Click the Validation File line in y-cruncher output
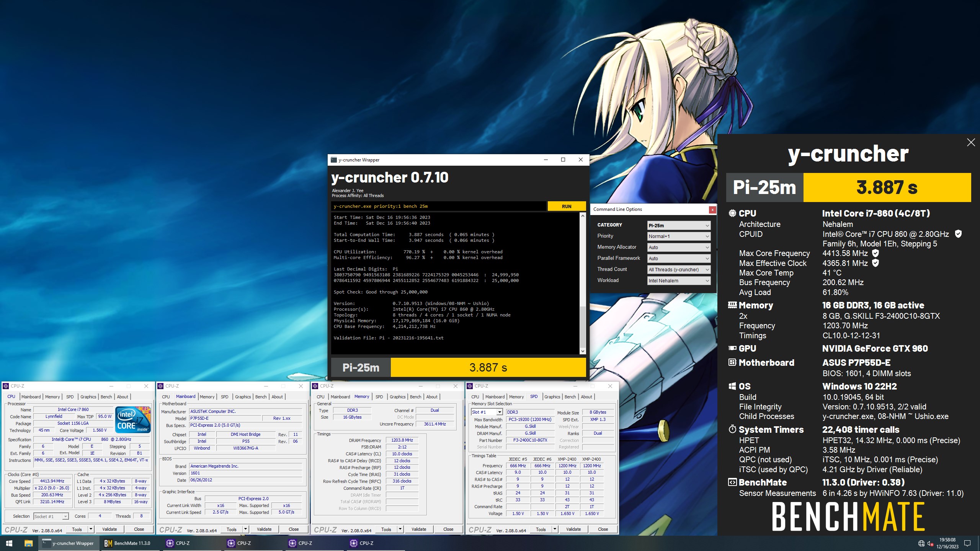This screenshot has height=551, width=980. click(389, 338)
